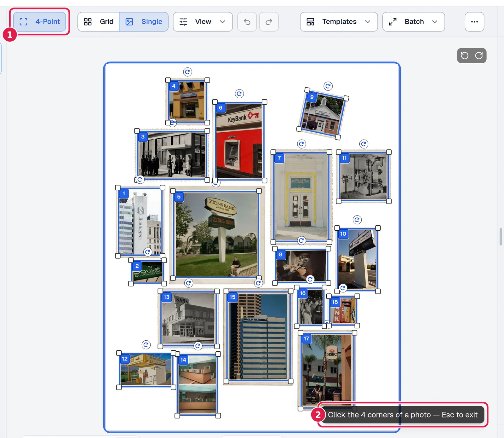The width and height of the screenshot is (504, 438).
Task: Click the number 8 photo badge
Action: coord(281,255)
